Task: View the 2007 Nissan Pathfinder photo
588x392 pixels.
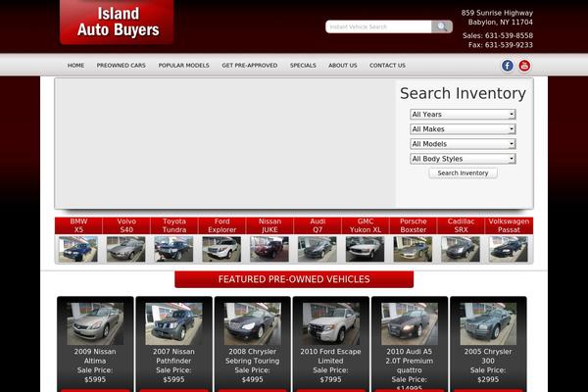Action: (173, 323)
